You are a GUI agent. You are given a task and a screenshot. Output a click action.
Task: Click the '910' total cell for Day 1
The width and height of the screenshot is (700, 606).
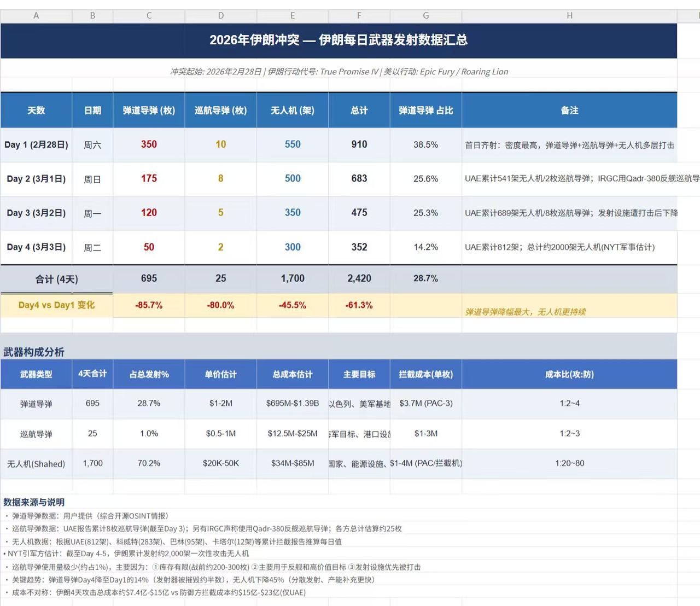coord(359,144)
